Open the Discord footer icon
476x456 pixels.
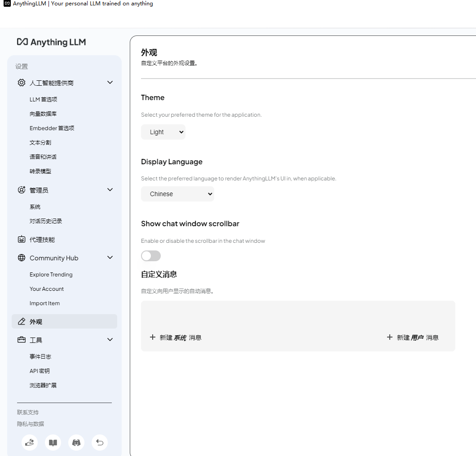(76, 443)
